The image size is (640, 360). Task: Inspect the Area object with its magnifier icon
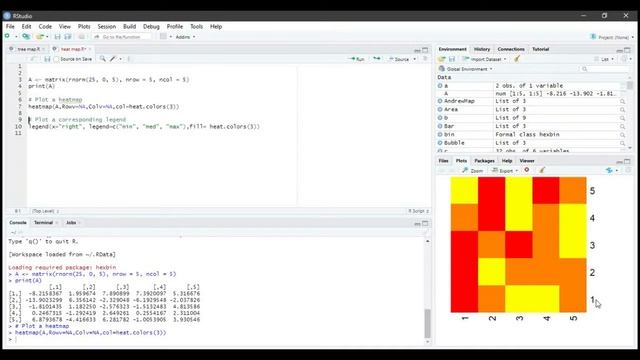tap(622, 109)
